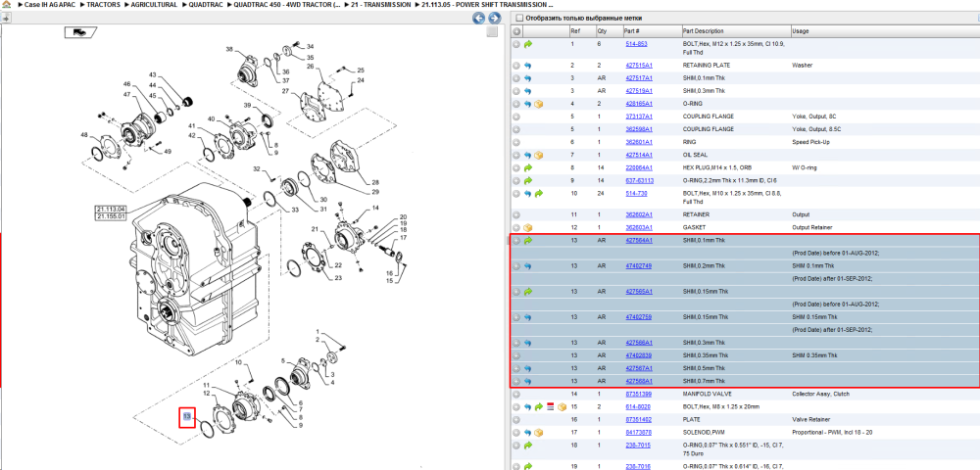Image resolution: width=980 pixels, height=470 pixels.
Task: Select callout 48 on the diagram
Action: [83, 134]
